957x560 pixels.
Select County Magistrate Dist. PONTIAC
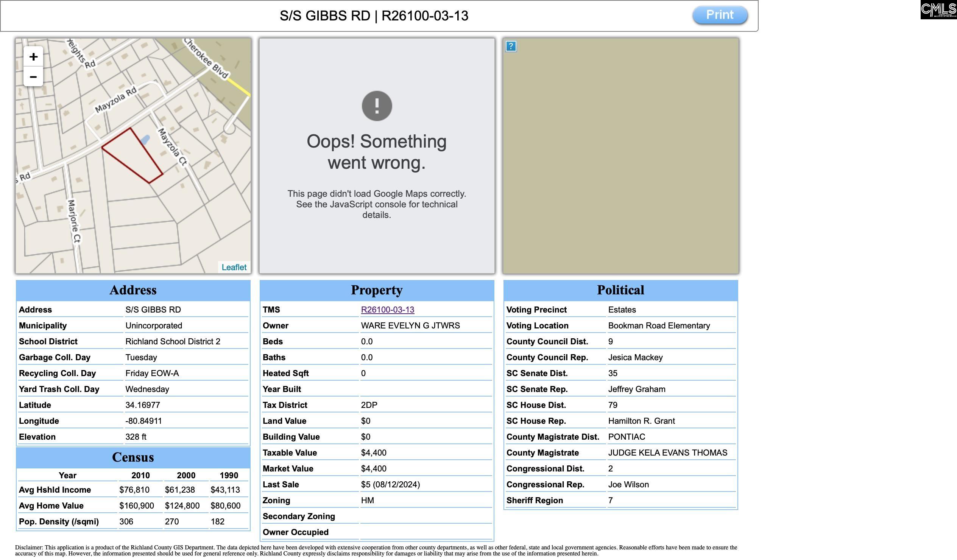(627, 437)
